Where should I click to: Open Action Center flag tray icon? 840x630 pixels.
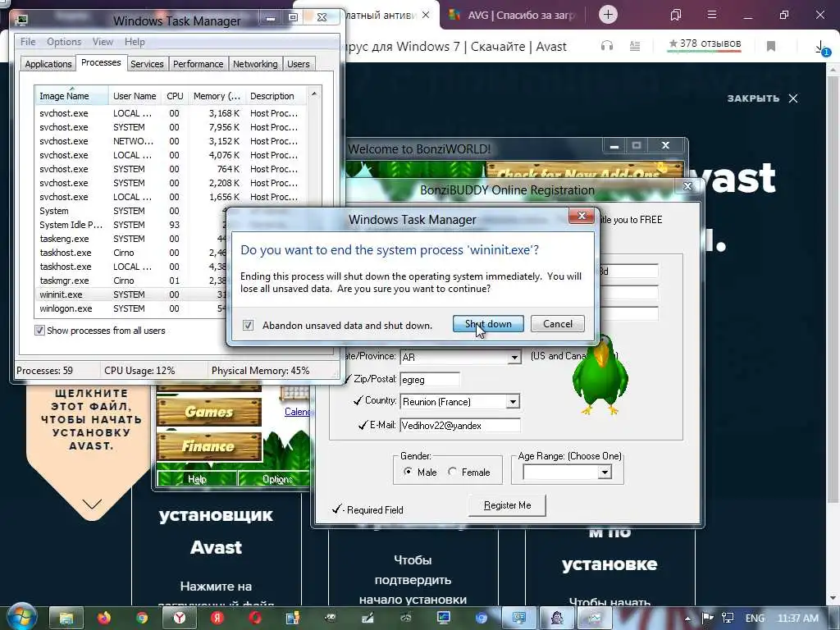(x=707, y=619)
